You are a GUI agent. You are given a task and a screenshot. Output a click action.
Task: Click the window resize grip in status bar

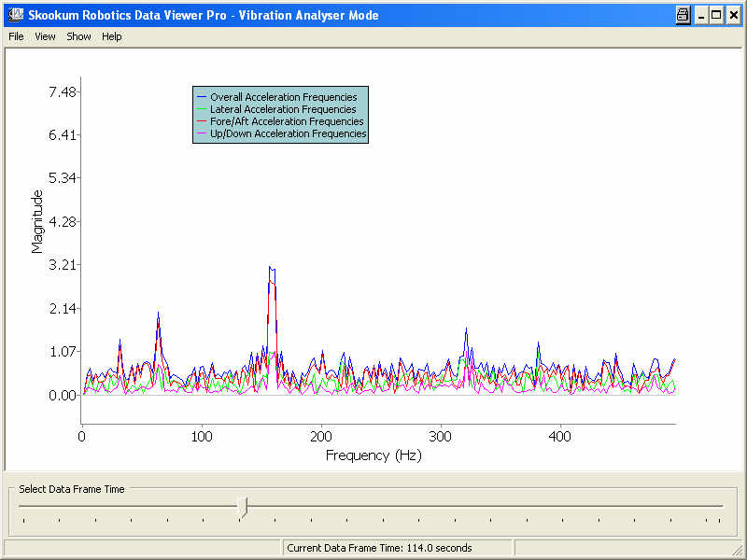(738, 550)
